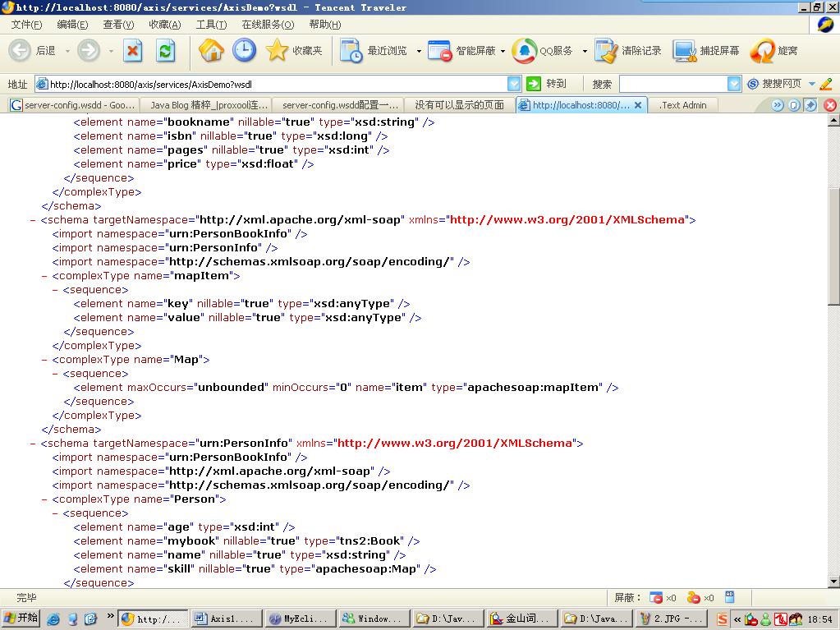Open 金山词霸 taskbar button
This screenshot has width=840, height=630.
[x=522, y=619]
